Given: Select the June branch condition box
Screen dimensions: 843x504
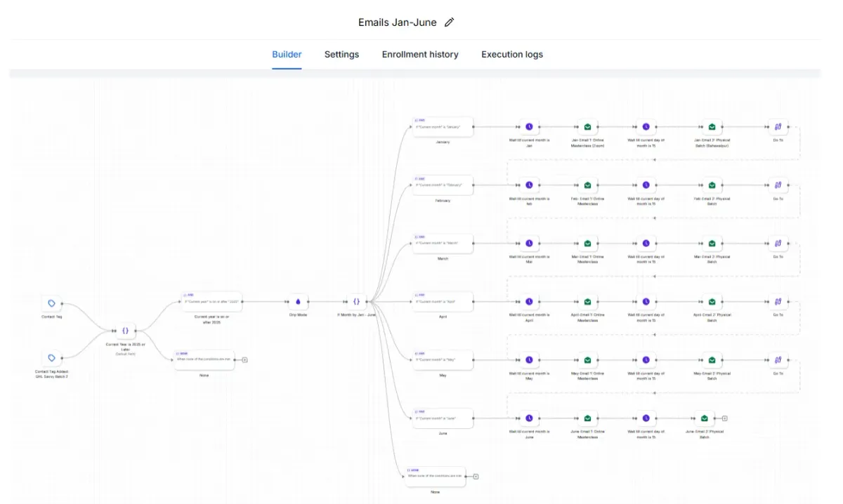Looking at the screenshot, I should tap(443, 418).
